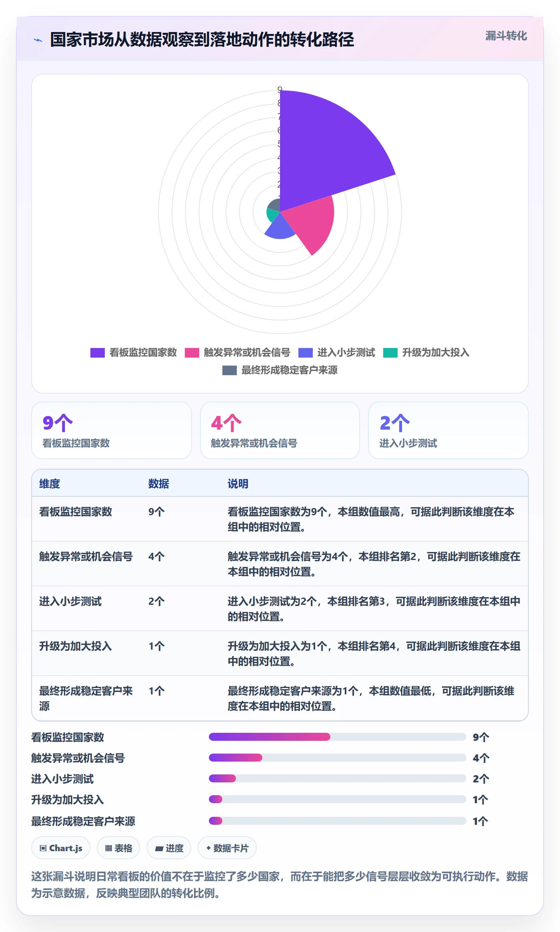560x932 pixels.
Task: Toggle 触发异常或机会信号 legend pink swatch
Action: 192,352
